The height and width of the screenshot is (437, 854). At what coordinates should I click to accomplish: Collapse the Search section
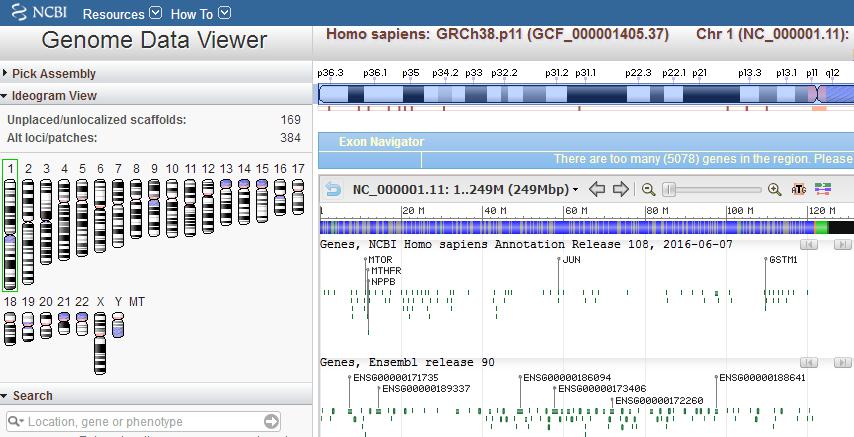click(x=27, y=396)
